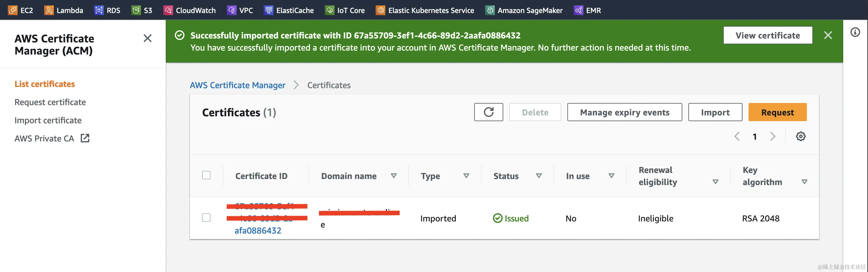Open CloudWatch service shortcut

[189, 10]
